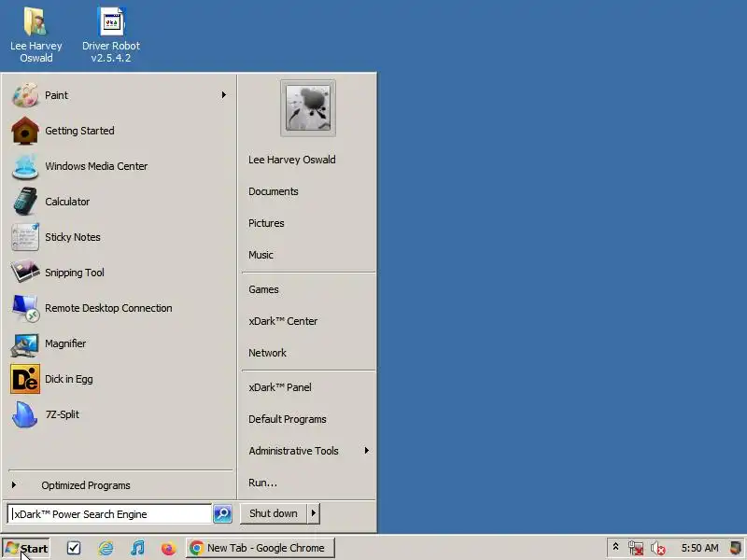747x560 pixels.
Task: Open the Calculator icon
Action: [25, 202]
